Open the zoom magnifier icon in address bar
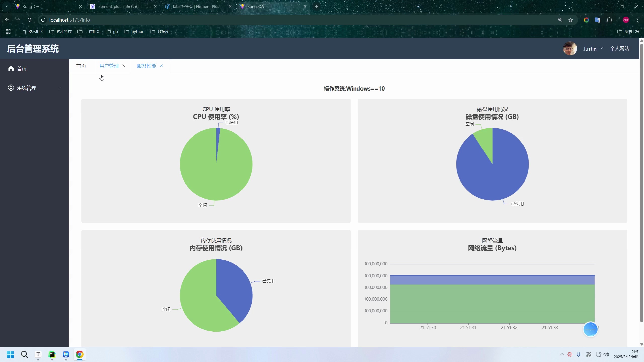 click(x=560, y=20)
